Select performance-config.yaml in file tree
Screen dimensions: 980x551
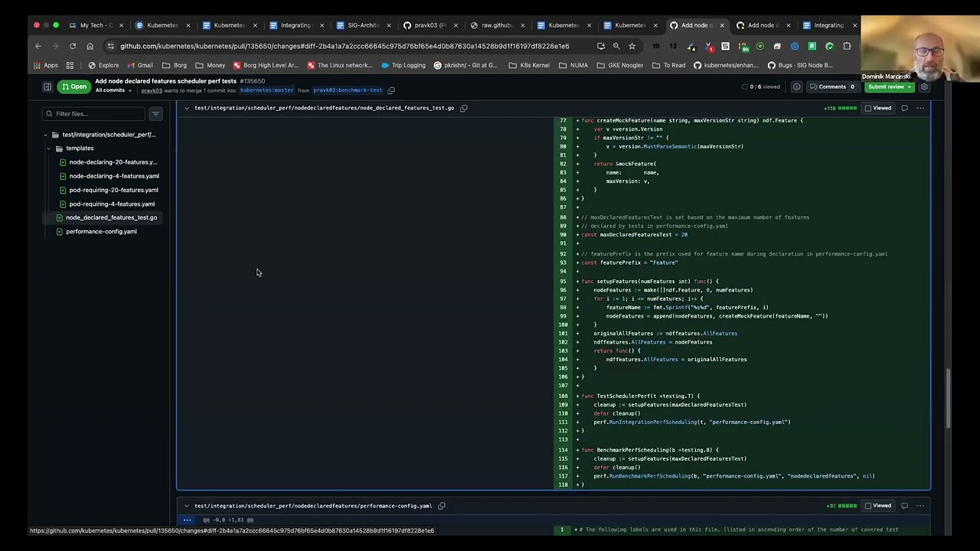[96, 231]
